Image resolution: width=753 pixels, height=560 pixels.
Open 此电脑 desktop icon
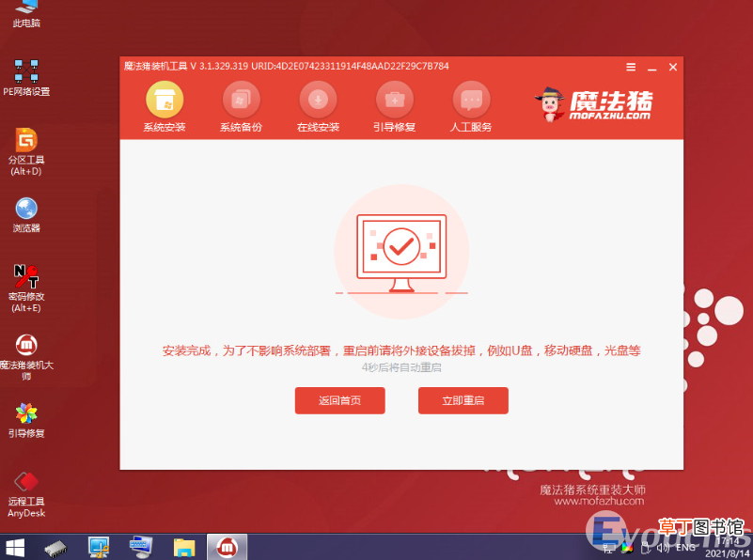(26, 14)
